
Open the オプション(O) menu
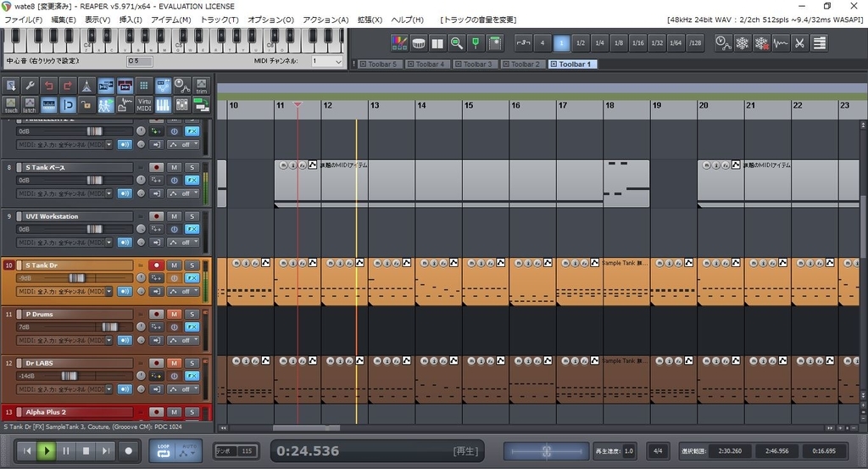point(270,20)
